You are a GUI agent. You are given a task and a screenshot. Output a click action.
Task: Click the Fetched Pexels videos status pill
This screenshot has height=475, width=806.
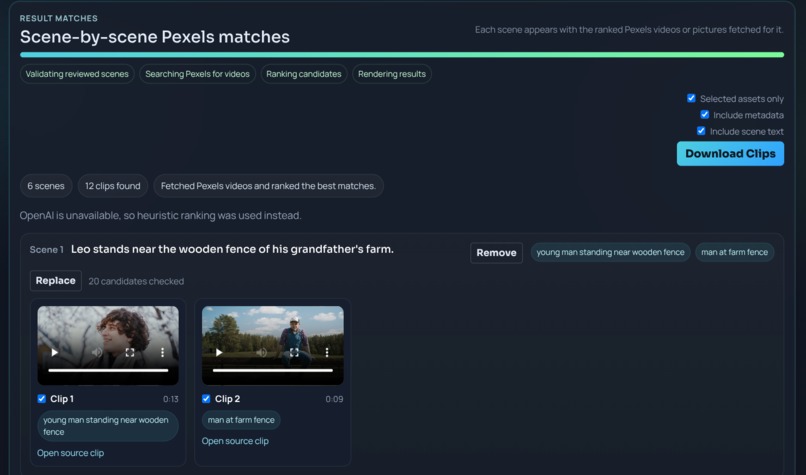(268, 186)
